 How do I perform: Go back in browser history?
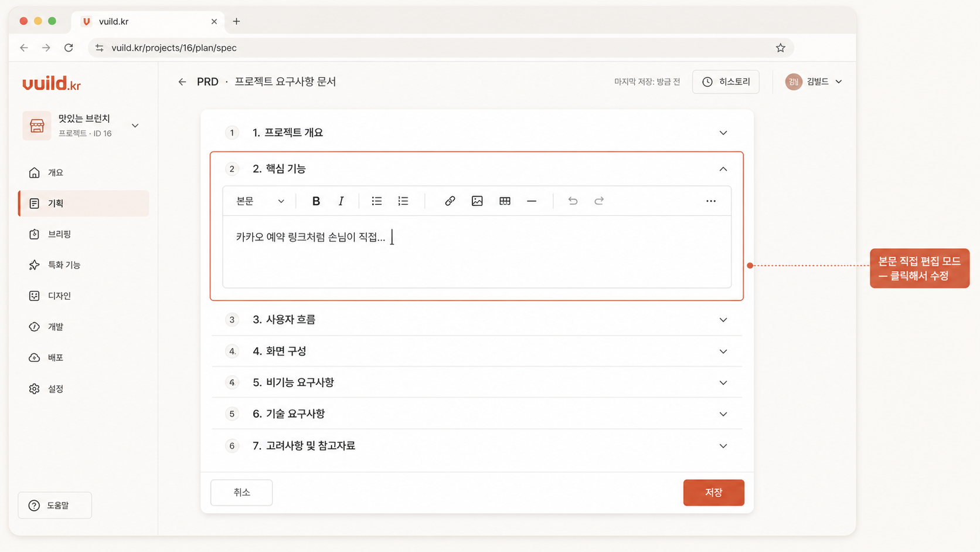coord(24,48)
